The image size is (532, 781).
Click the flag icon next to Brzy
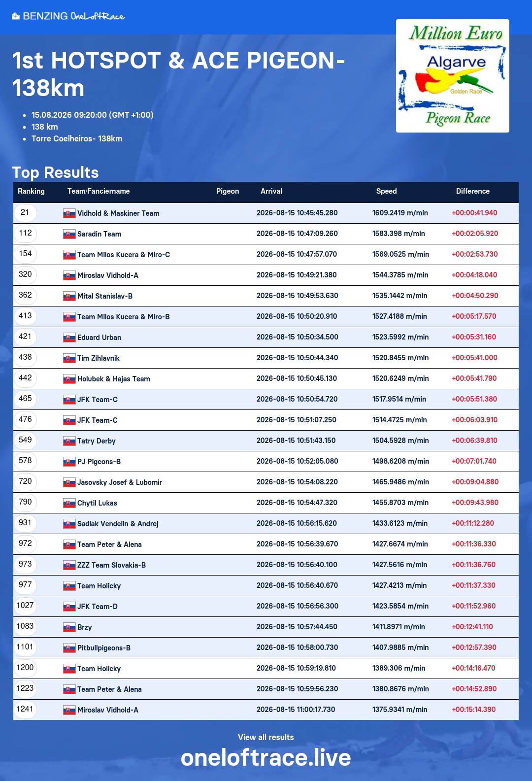tap(69, 627)
